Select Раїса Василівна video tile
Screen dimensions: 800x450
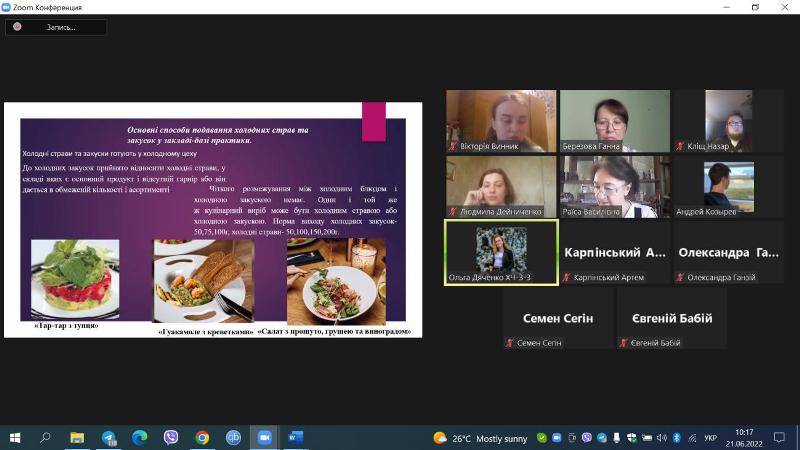pyautogui.click(x=615, y=187)
